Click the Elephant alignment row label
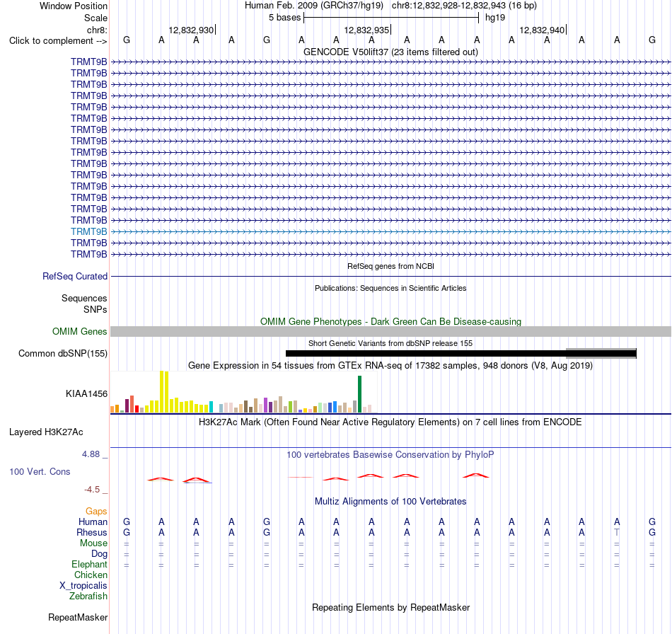672x634 pixels. [x=89, y=564]
